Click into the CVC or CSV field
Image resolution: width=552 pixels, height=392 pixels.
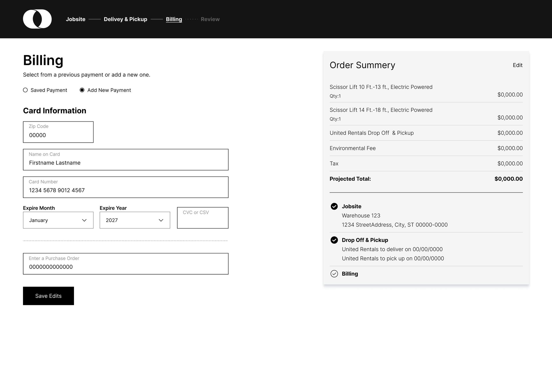click(x=202, y=218)
